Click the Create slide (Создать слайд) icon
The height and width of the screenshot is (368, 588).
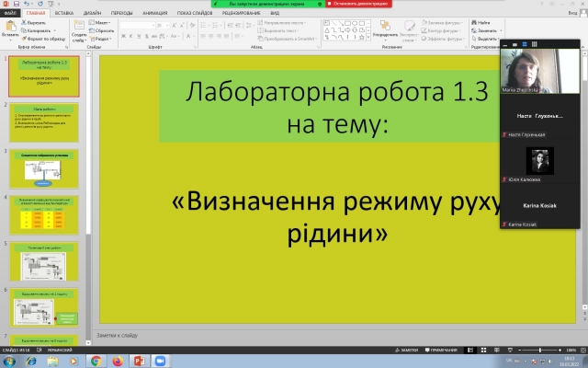(x=79, y=28)
